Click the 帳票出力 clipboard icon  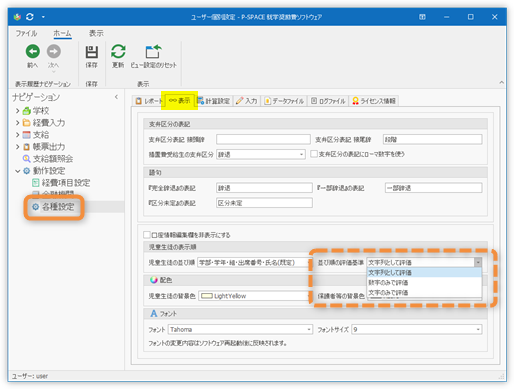pos(27,147)
